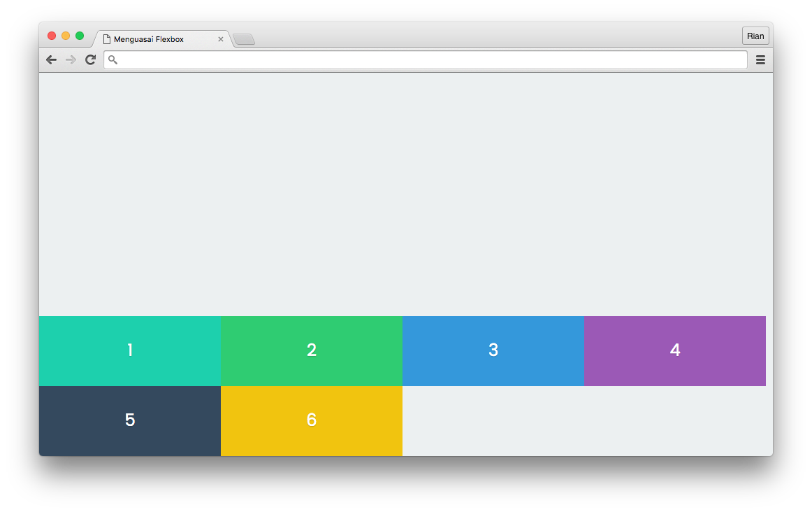Click the dark navy box numbered 5
Image resolution: width=812 pixels, height=512 pixels.
click(x=130, y=421)
